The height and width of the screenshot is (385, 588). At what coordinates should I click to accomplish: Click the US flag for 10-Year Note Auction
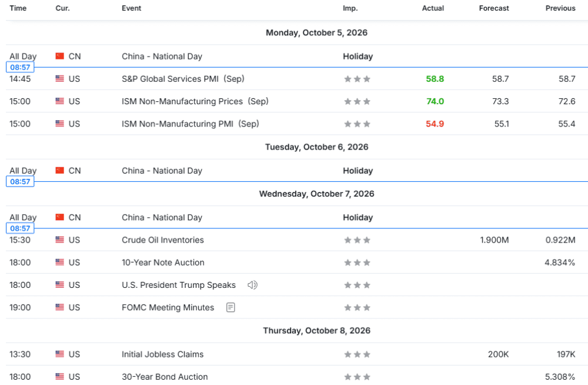click(59, 262)
